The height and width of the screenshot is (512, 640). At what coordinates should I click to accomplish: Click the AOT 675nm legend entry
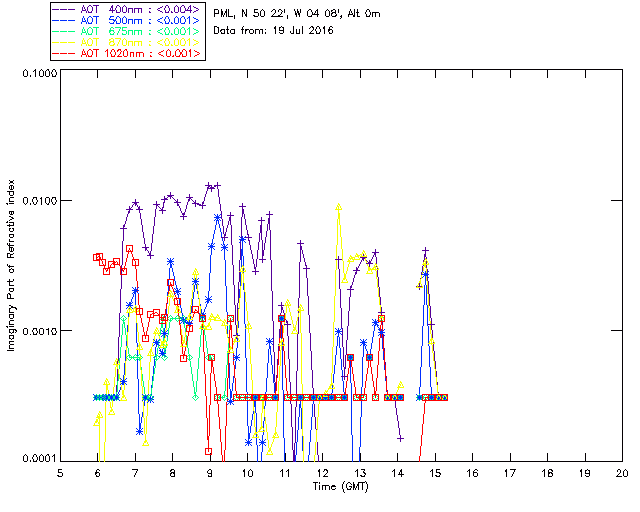[x=127, y=31]
